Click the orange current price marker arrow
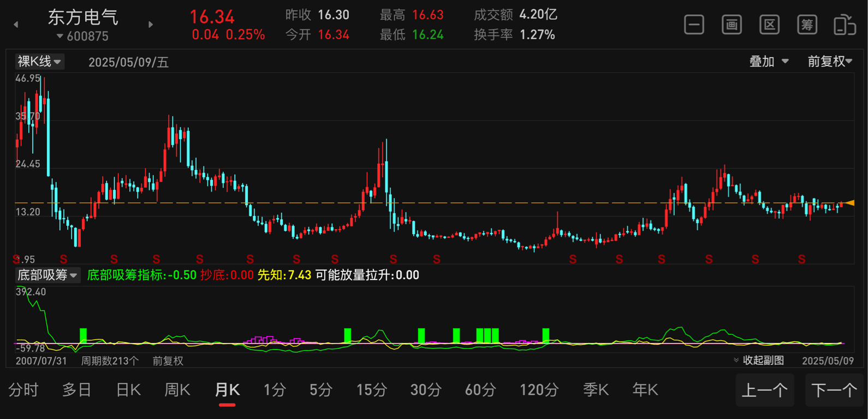 pos(849,203)
